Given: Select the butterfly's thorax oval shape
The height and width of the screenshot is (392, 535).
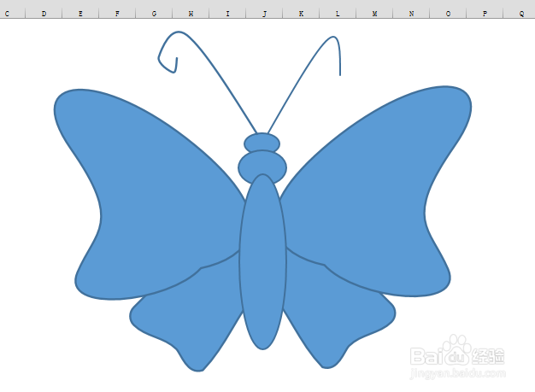Looking at the screenshot, I should (262, 162).
